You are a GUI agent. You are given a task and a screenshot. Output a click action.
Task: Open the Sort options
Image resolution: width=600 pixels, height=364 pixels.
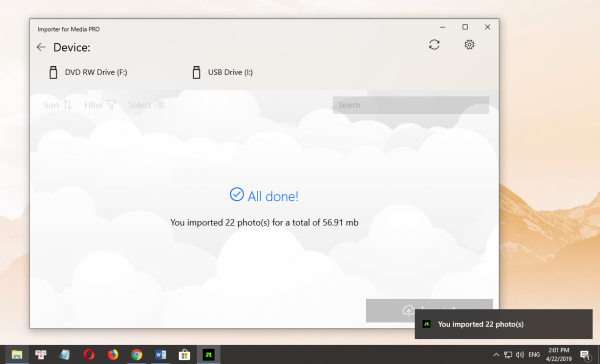[x=57, y=105]
